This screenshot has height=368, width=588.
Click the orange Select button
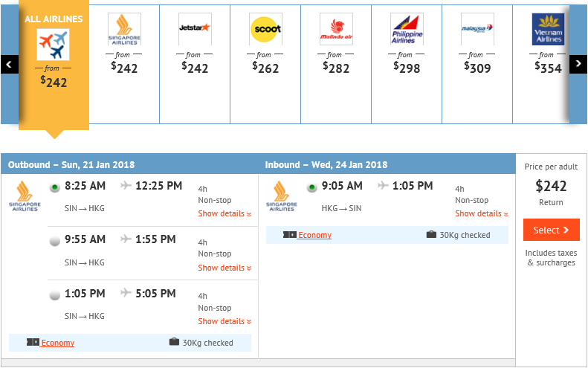point(552,230)
